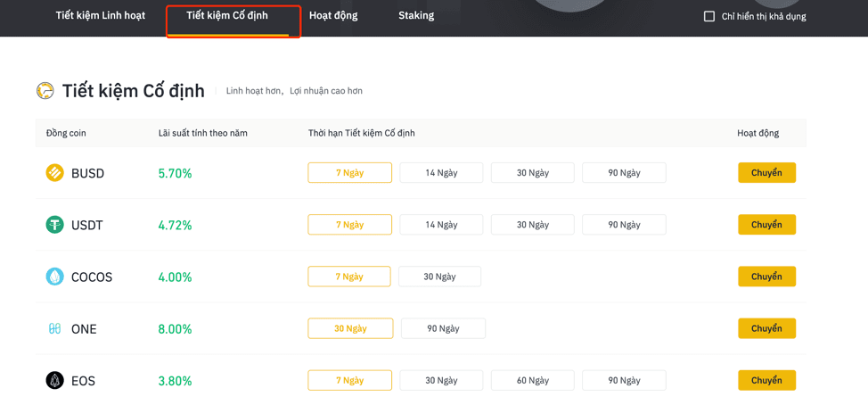Select 30 Ngày term for BUSD
Image resolution: width=868 pixels, height=405 pixels.
click(x=533, y=173)
